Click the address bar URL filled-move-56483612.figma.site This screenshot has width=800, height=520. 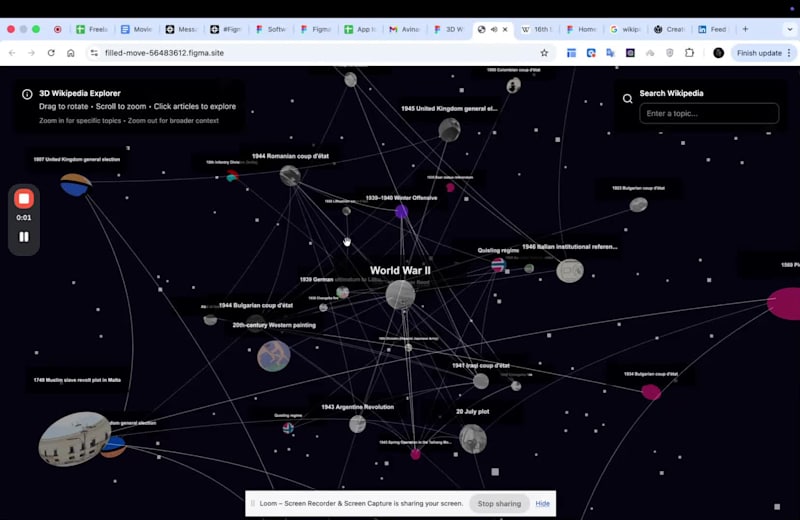(x=164, y=53)
